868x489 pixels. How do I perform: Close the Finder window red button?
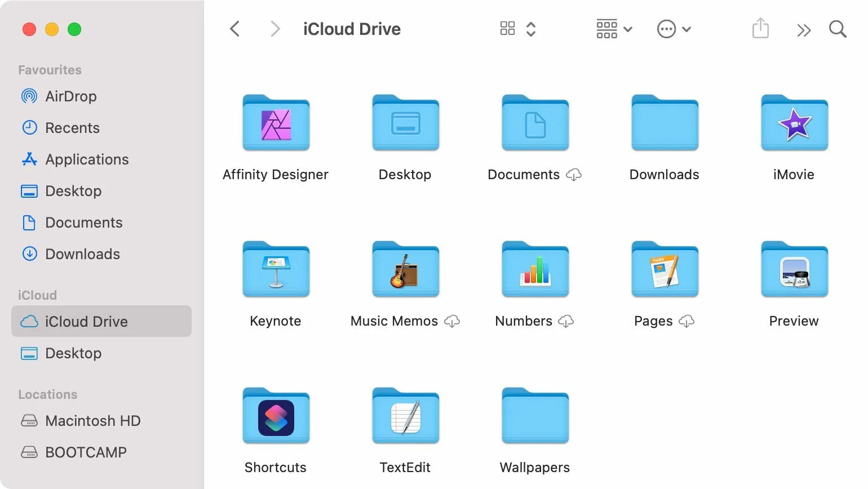[x=29, y=29]
